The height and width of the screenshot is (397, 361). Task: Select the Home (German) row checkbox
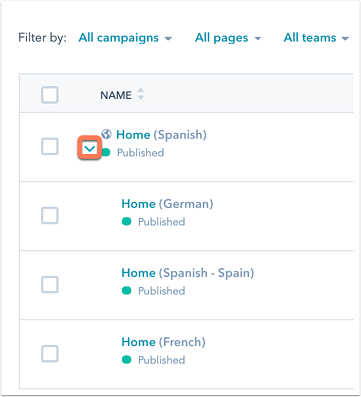point(50,215)
